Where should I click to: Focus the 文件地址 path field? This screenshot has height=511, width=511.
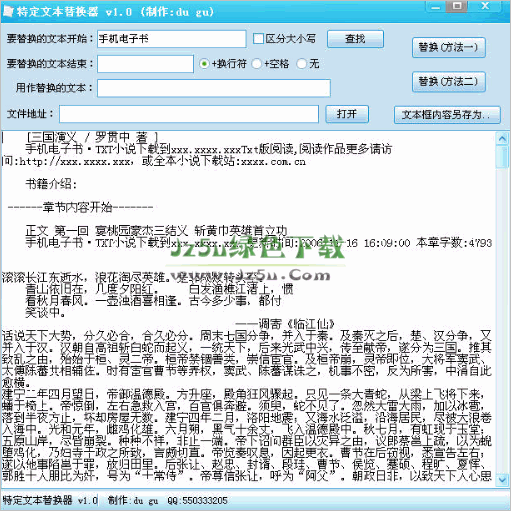point(189,114)
